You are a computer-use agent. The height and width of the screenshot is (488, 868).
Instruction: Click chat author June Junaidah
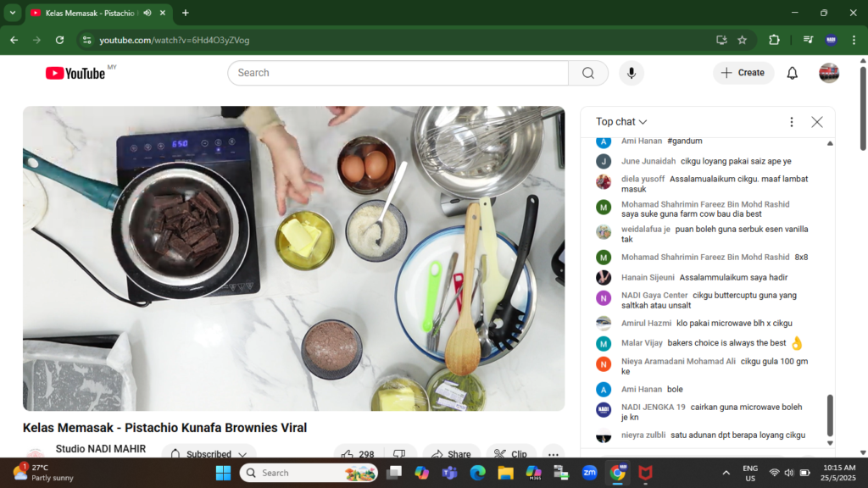click(648, 161)
